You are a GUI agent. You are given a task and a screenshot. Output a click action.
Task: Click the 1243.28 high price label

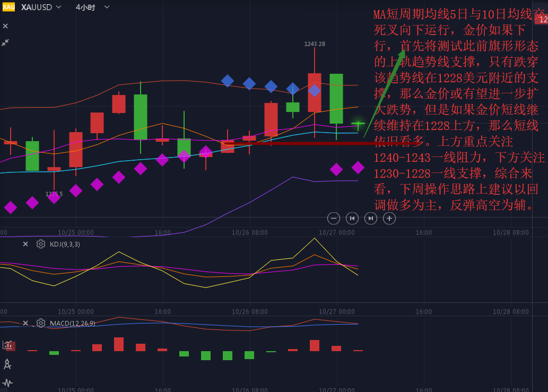point(315,43)
